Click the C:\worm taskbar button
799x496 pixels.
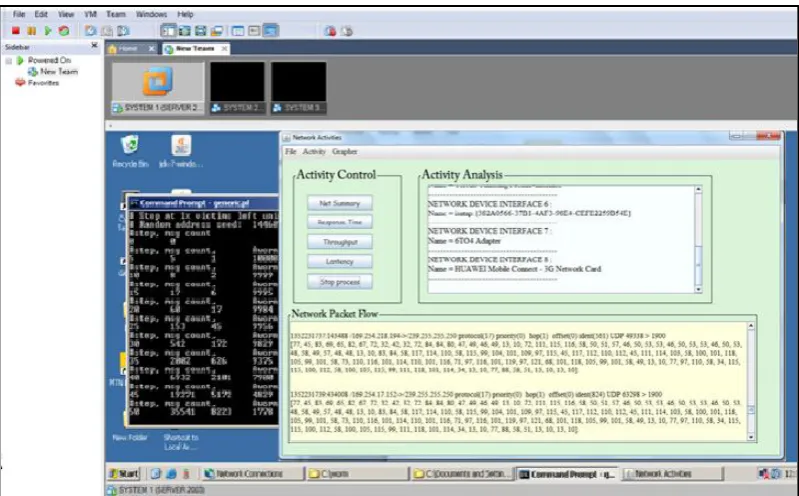pos(357,474)
